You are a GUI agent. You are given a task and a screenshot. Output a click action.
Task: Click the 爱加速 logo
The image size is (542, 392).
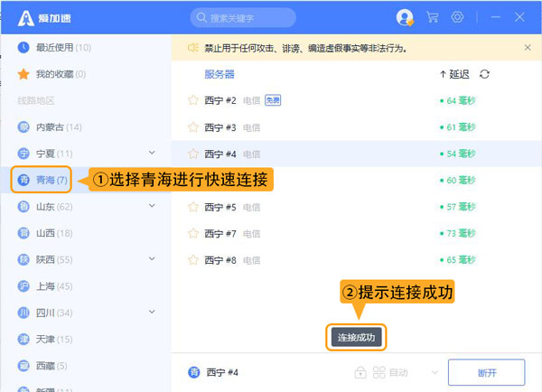coord(44,18)
